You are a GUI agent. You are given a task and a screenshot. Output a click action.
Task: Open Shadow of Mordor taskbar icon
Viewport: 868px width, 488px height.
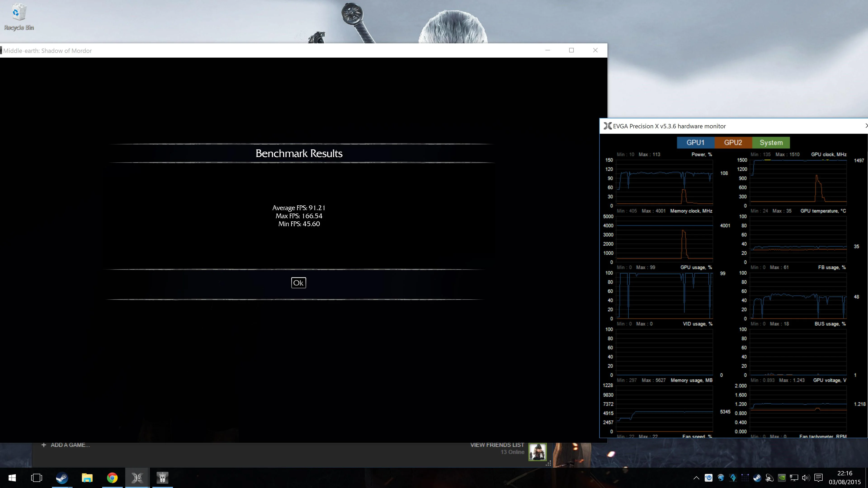click(163, 478)
